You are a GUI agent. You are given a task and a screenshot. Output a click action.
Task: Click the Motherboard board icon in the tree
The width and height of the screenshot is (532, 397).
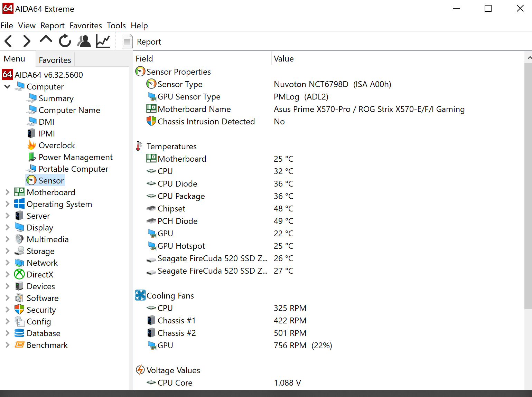tap(19, 192)
